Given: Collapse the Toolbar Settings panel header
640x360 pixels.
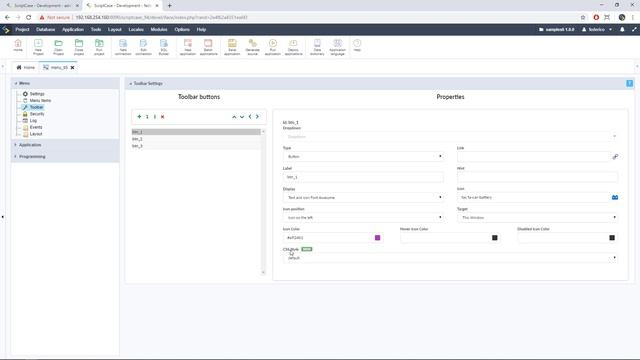Looking at the screenshot, I should (148, 83).
